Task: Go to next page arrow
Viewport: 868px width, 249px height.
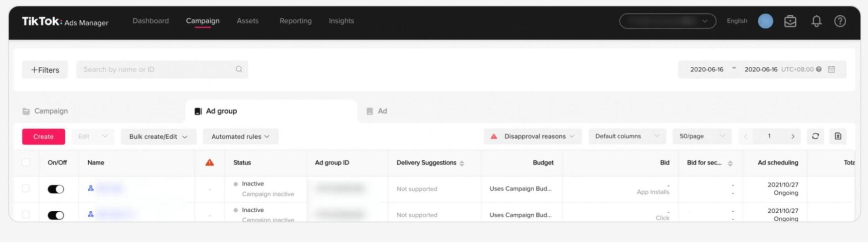Action: (792, 136)
